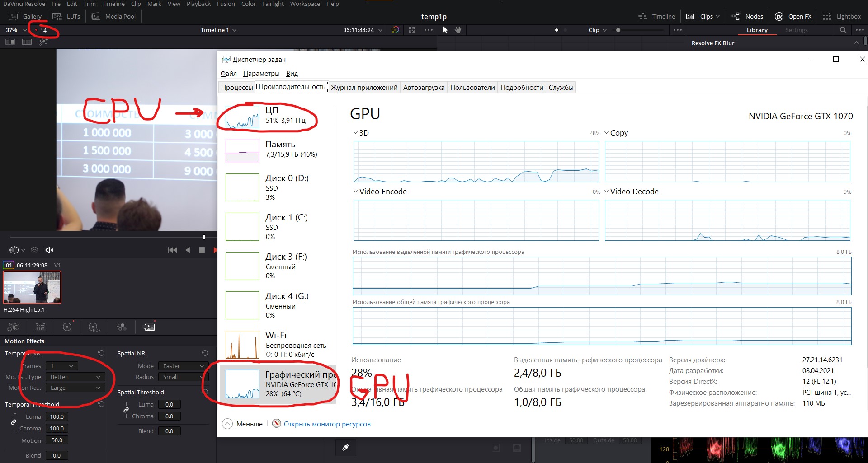Screen dimensions: 868x463
Task: Switch to the Open FX Settings tab
Action: (x=796, y=30)
